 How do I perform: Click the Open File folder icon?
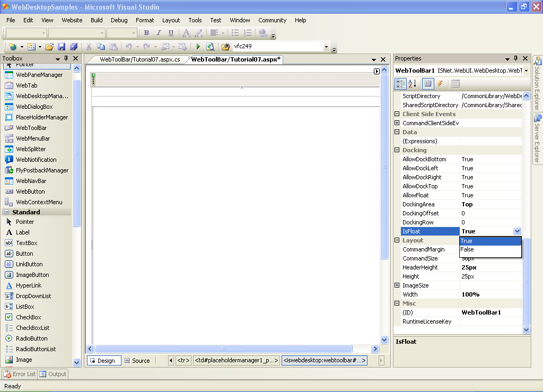coord(49,47)
